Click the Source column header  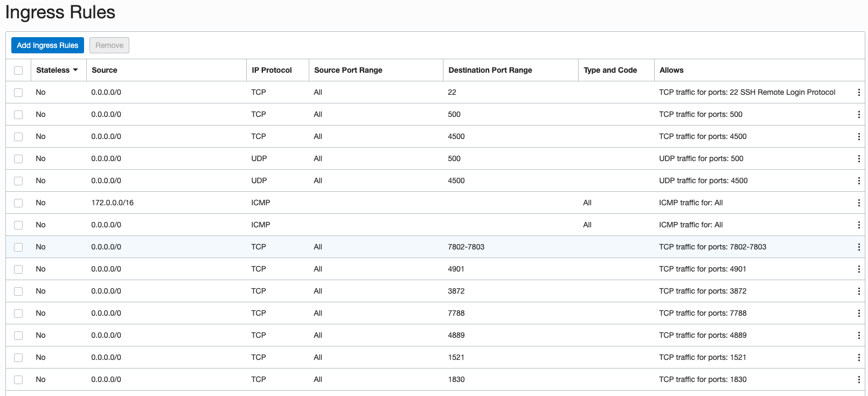105,70
